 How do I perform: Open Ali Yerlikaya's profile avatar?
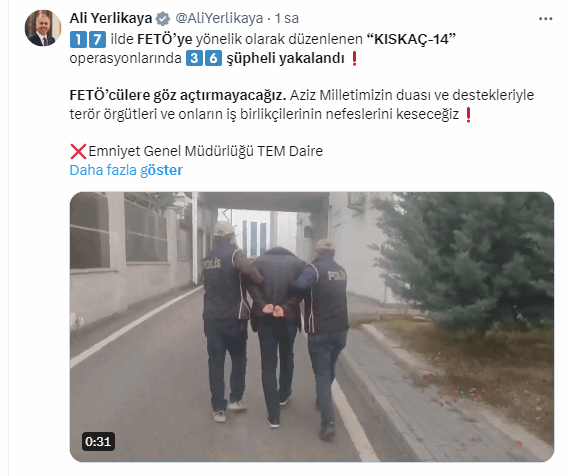[x=43, y=28]
